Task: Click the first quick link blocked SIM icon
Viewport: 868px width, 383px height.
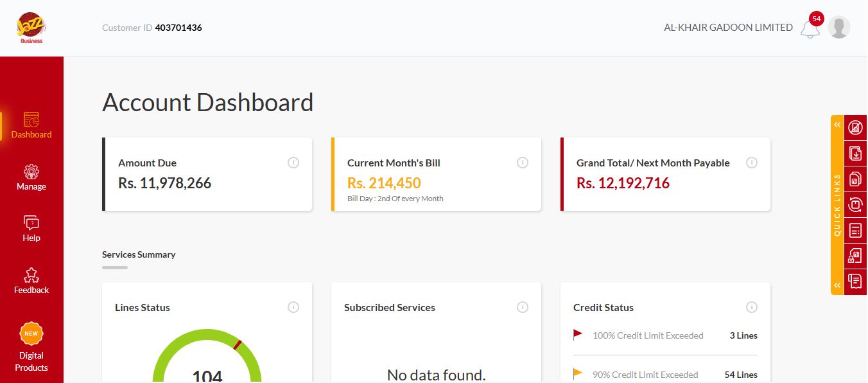Action: [x=855, y=127]
